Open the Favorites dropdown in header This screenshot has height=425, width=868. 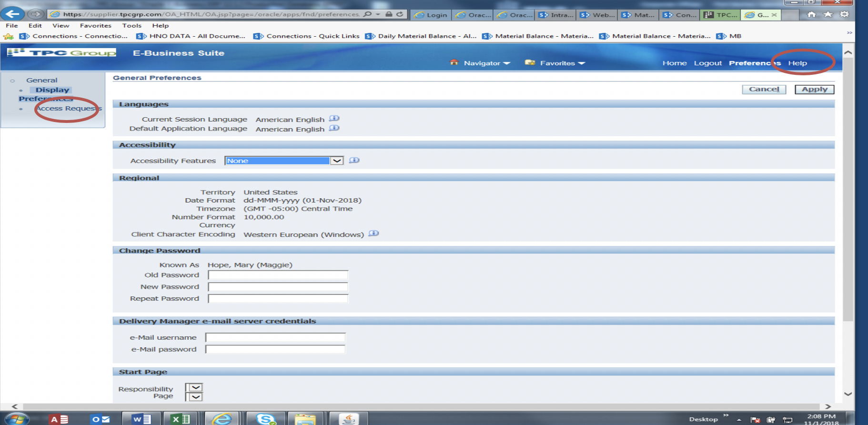click(563, 63)
